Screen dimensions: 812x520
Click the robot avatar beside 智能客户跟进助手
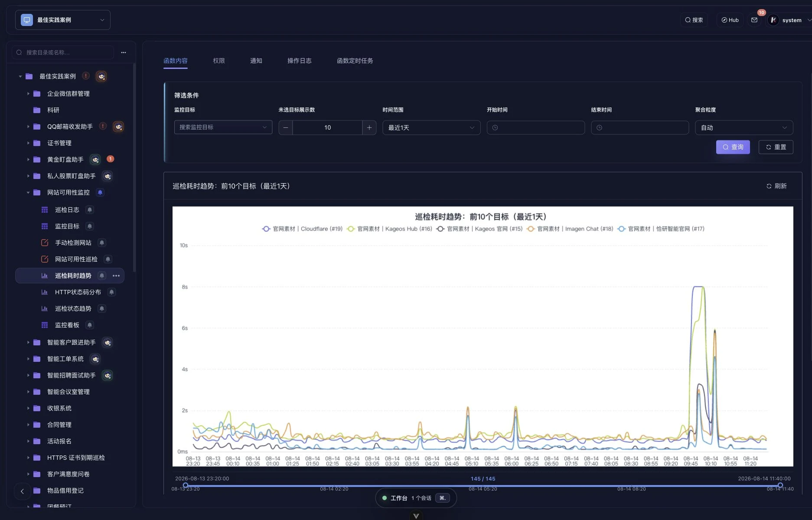[x=108, y=342]
